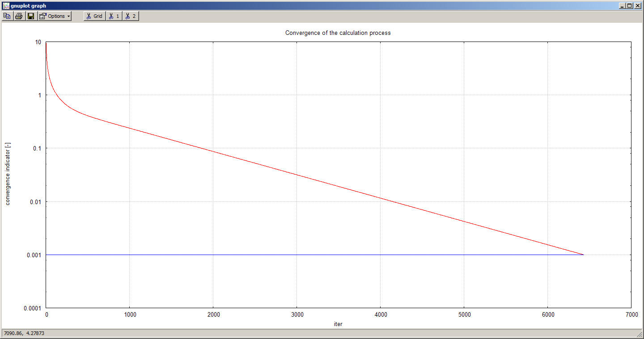Toggle visibility of curve 1

click(x=114, y=16)
